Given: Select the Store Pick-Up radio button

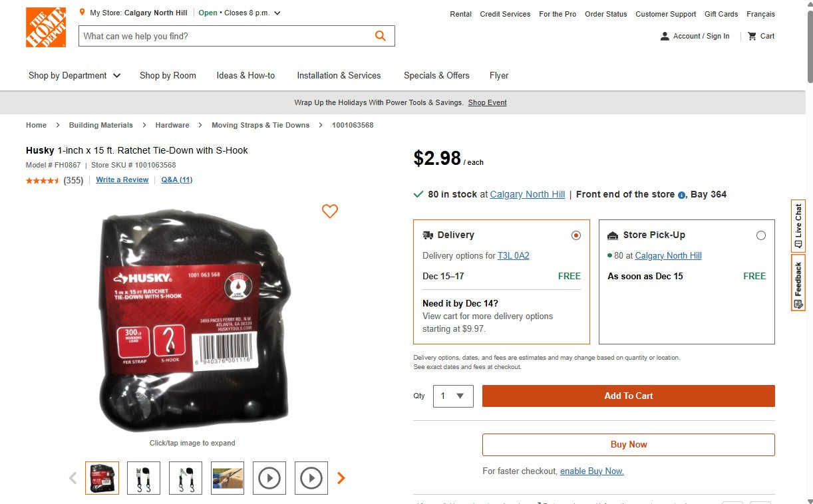Looking at the screenshot, I should click(x=761, y=235).
